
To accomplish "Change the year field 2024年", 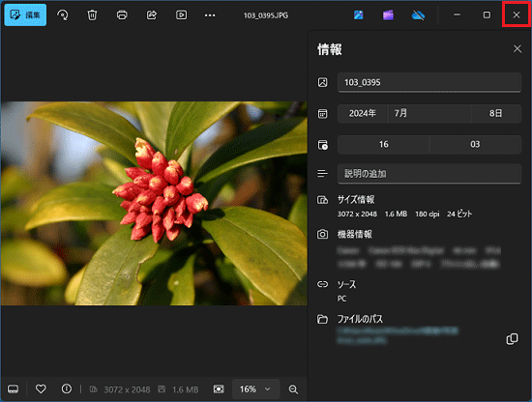I will pos(363,113).
